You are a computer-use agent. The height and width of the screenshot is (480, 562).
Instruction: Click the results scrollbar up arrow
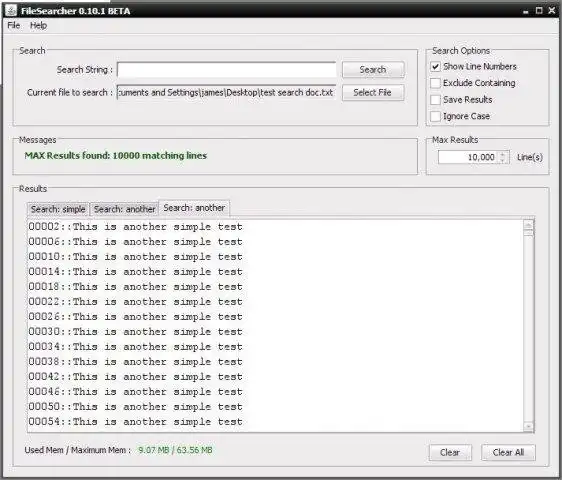(528, 225)
